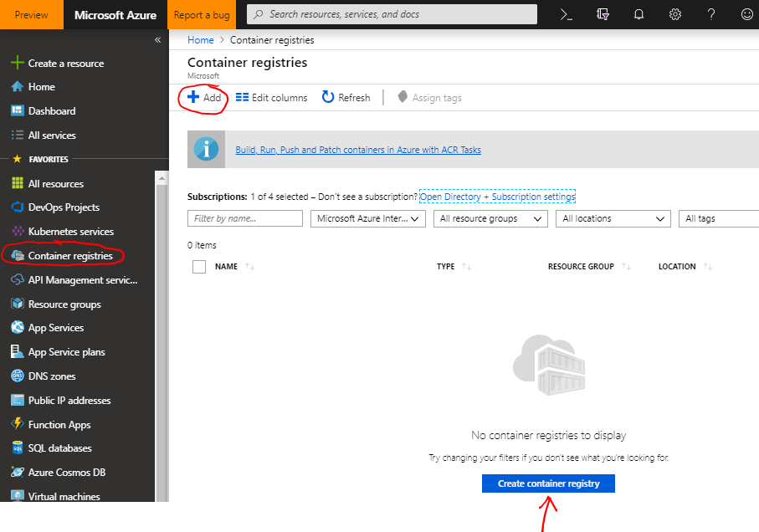Click the Function Apps lightning icon
The height and width of the screenshot is (532, 759).
point(17,424)
